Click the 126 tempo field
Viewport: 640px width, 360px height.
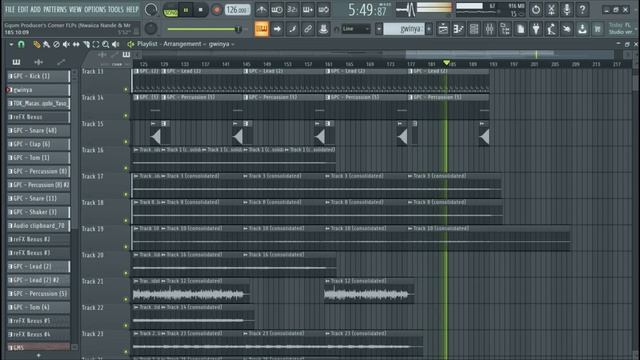click(x=237, y=10)
